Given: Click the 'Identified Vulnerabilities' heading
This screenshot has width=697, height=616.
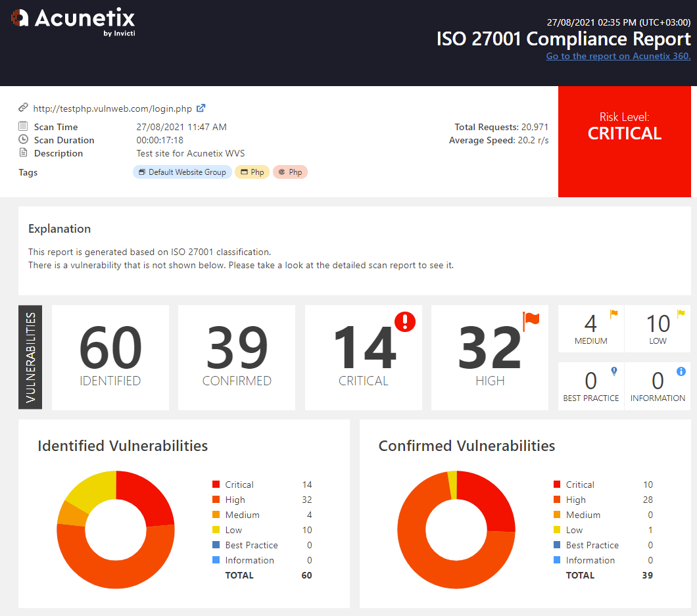Looking at the screenshot, I should coord(123,446).
